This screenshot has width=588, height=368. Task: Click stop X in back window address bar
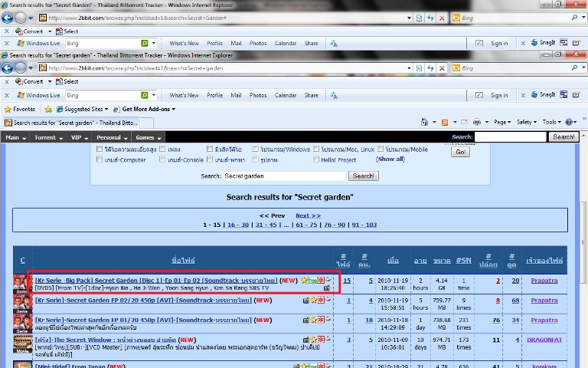point(442,18)
